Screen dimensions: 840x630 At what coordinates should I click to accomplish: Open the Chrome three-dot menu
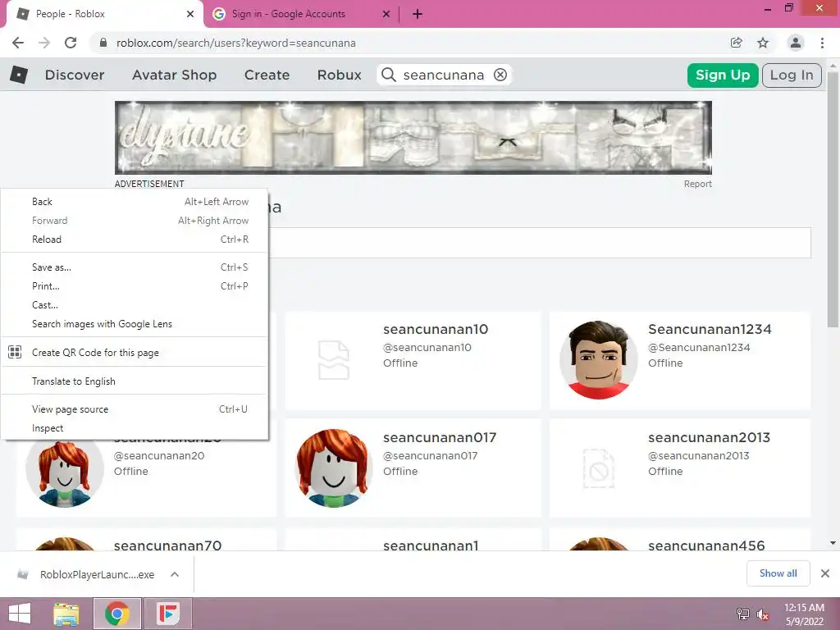tap(822, 43)
